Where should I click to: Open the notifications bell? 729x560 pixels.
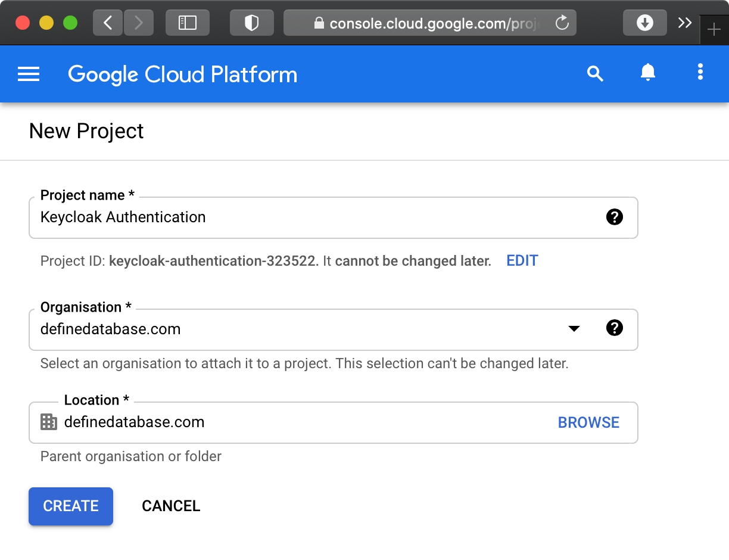[647, 74]
